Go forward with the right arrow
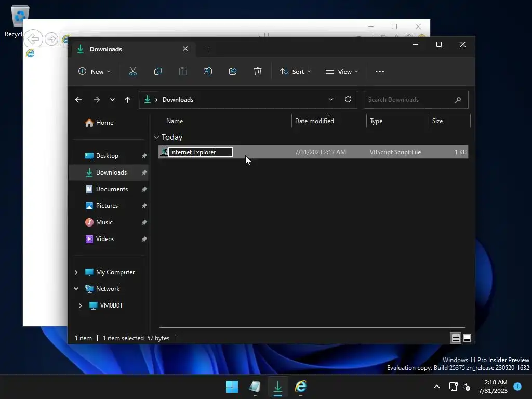The height and width of the screenshot is (399, 532). [x=96, y=100]
